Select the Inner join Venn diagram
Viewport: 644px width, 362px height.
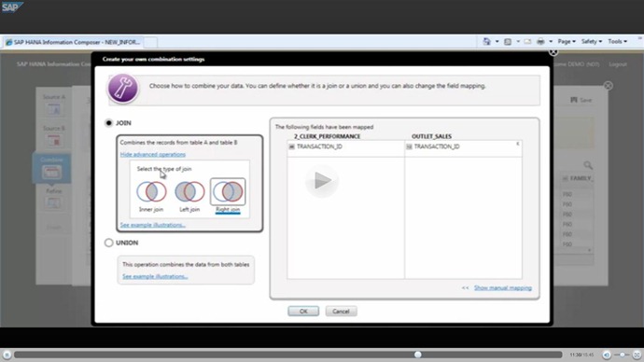(151, 191)
